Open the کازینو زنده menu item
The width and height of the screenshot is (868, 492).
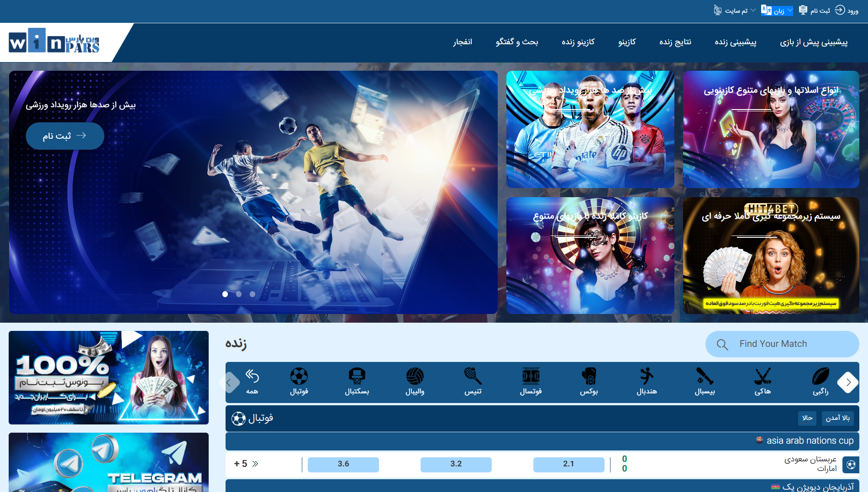coord(578,42)
